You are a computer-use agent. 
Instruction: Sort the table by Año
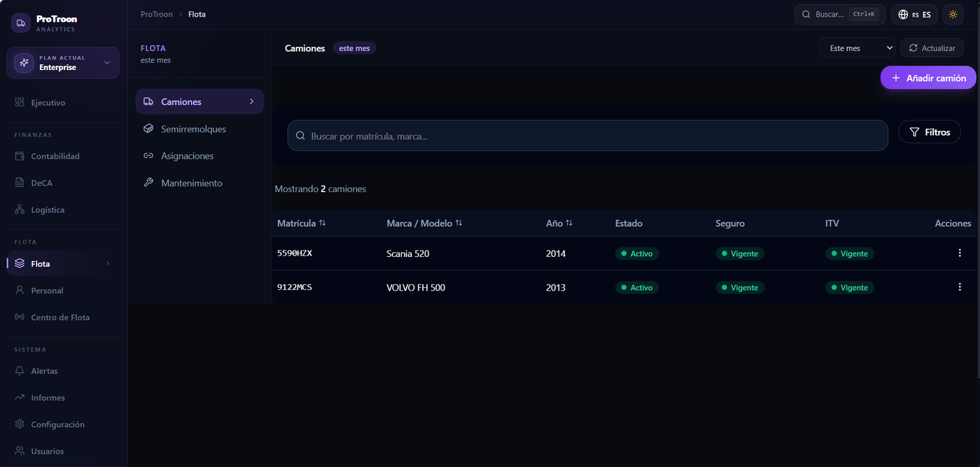[x=559, y=223]
